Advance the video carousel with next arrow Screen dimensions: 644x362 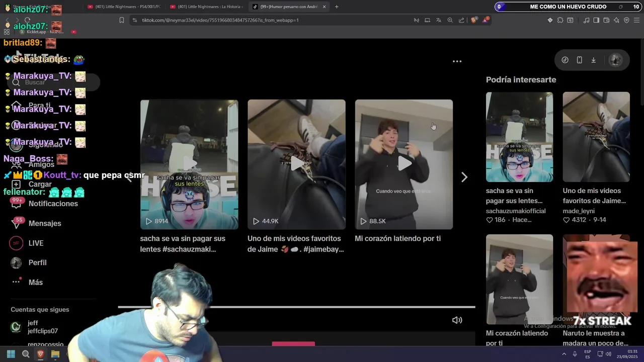click(464, 177)
